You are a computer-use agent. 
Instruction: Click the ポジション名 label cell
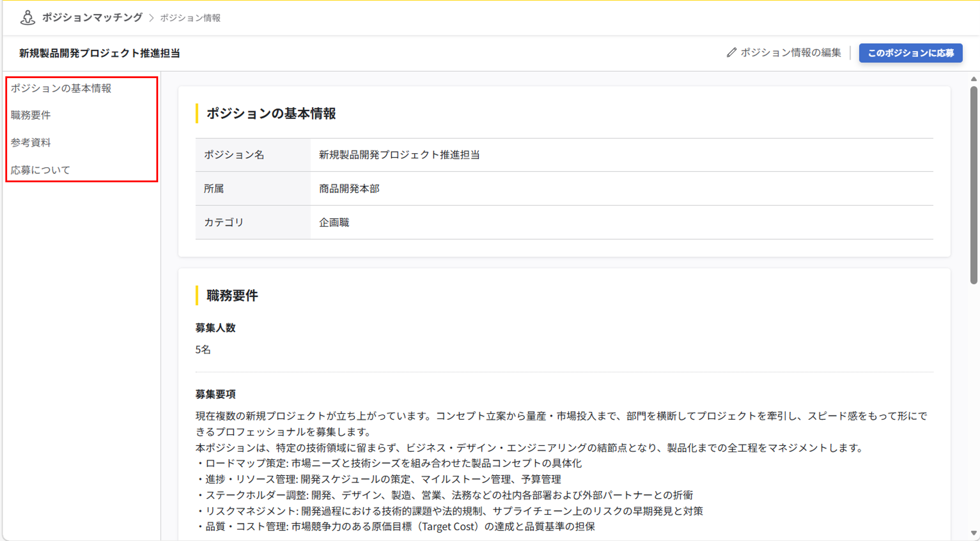pos(253,155)
